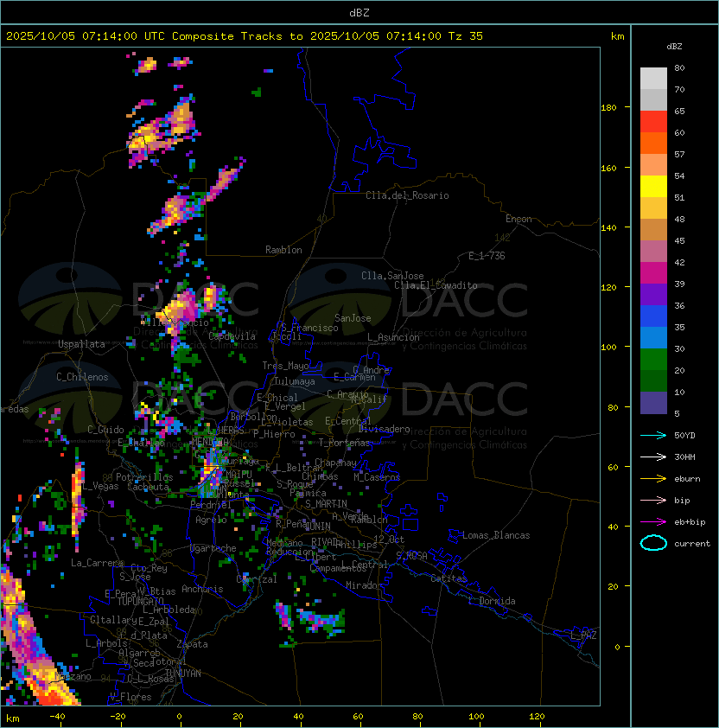
Task: Click the Ugarteche label
Action: pyautogui.click(x=213, y=548)
